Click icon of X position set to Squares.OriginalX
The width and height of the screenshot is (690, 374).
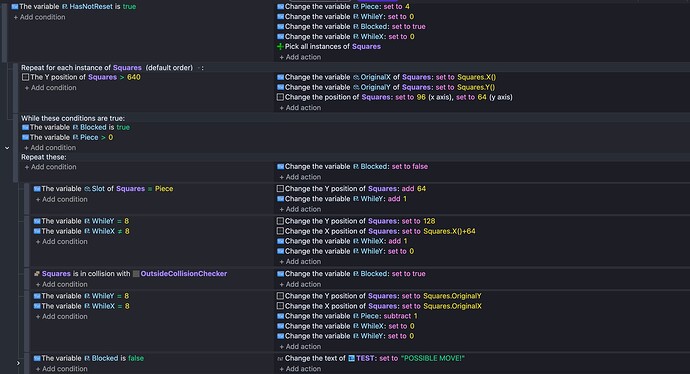click(280, 306)
